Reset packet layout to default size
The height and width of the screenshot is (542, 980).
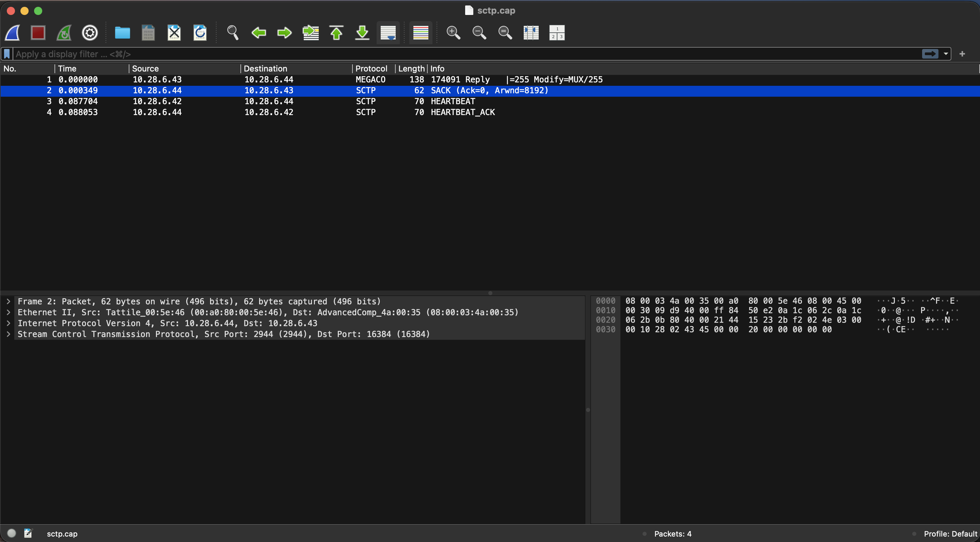click(557, 33)
